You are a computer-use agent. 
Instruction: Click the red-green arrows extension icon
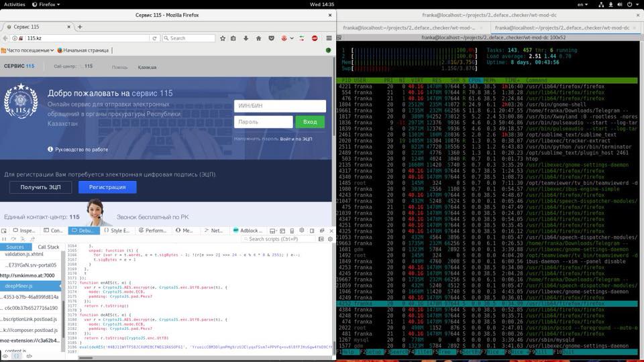302,38
